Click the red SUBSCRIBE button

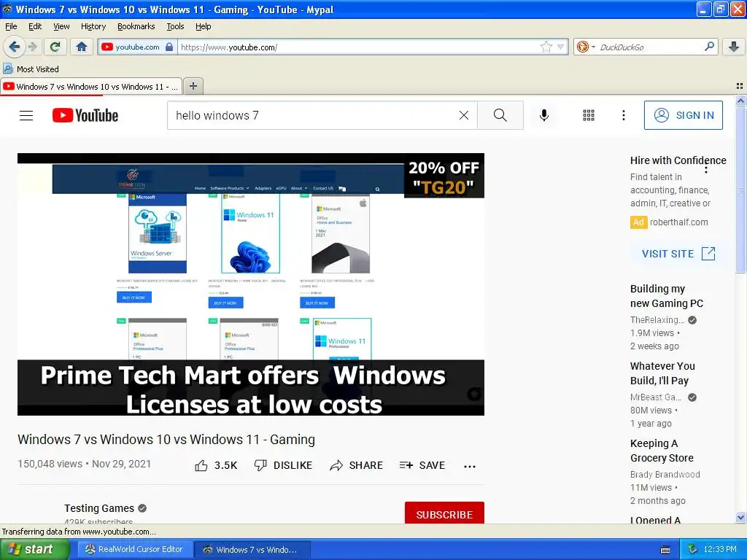tap(444, 514)
